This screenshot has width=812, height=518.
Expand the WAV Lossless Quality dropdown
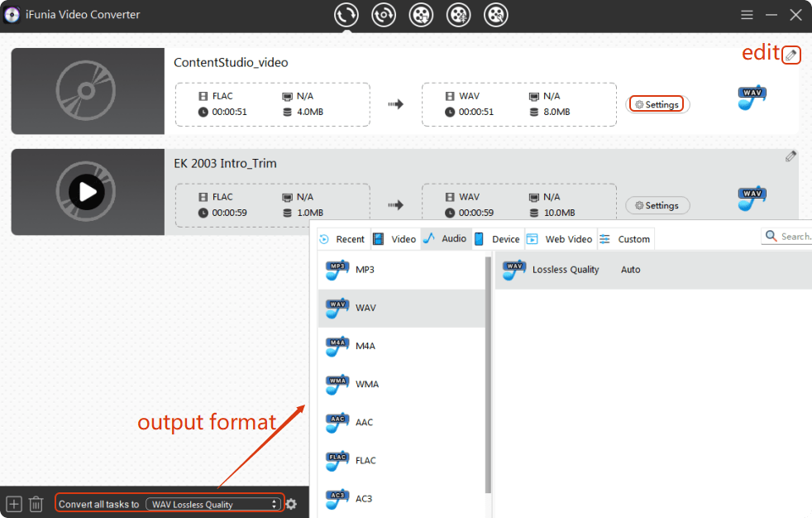[213, 504]
